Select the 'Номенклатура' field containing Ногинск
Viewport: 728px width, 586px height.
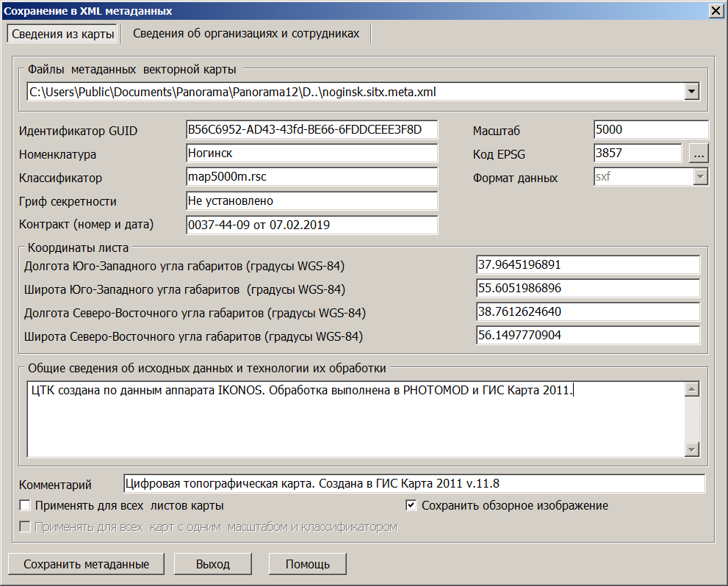[311, 153]
